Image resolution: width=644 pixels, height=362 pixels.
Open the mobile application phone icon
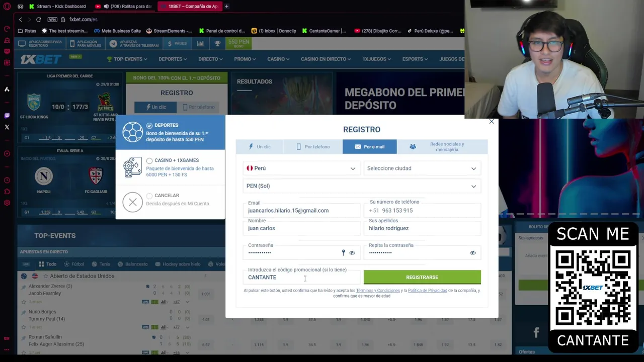click(72, 44)
